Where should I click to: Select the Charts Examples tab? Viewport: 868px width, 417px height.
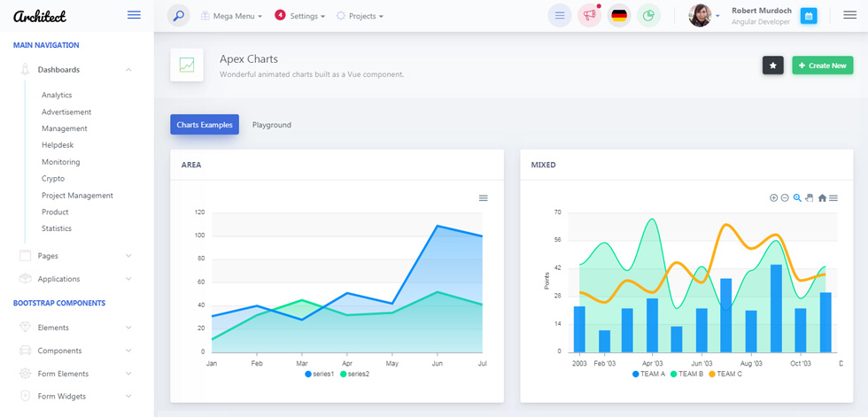point(205,125)
